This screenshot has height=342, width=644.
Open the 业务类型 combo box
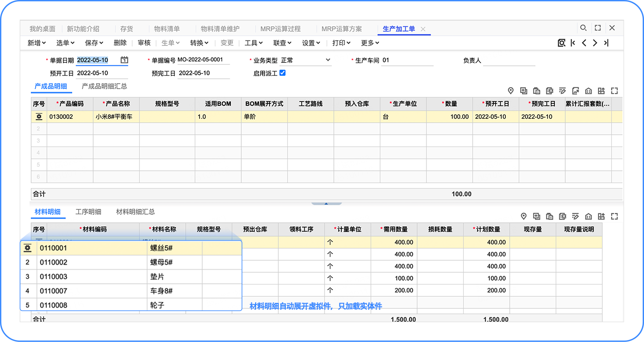coord(306,60)
